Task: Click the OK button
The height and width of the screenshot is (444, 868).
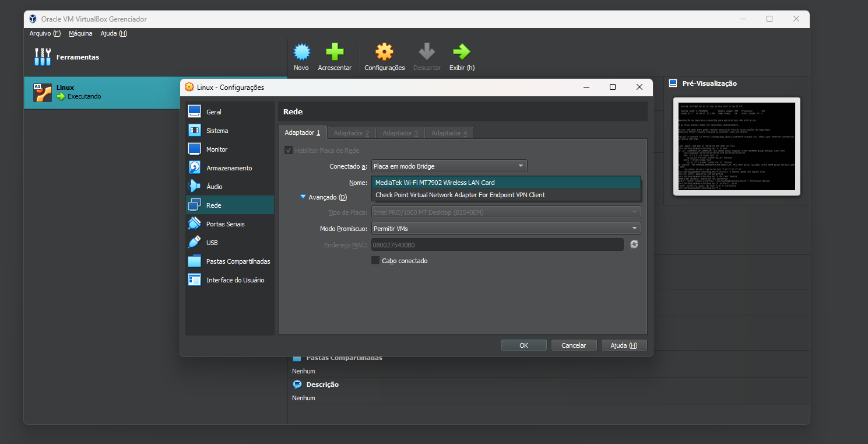Action: 523,345
